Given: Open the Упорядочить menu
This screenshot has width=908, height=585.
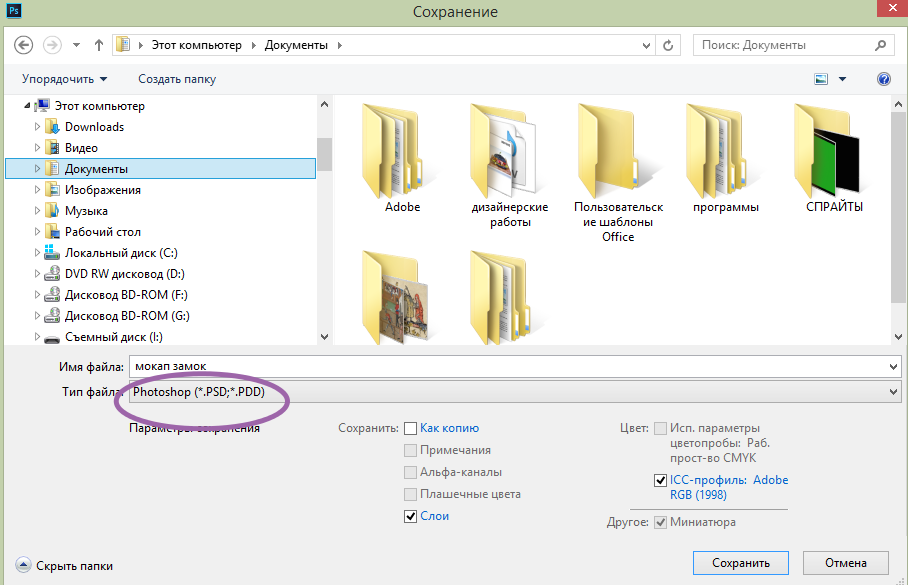Looking at the screenshot, I should [x=64, y=79].
